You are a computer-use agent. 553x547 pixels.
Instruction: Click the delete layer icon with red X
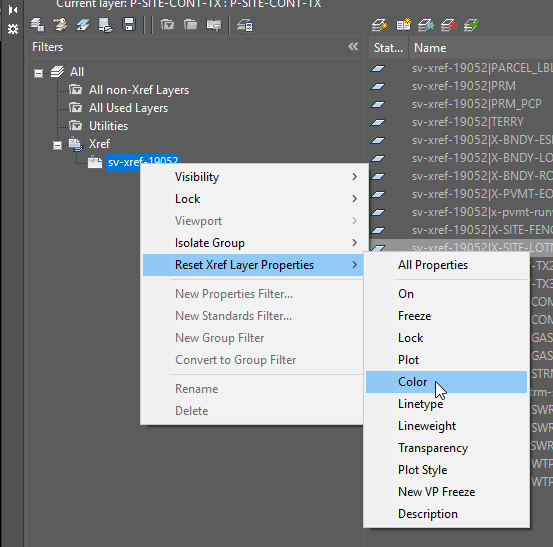(449, 25)
